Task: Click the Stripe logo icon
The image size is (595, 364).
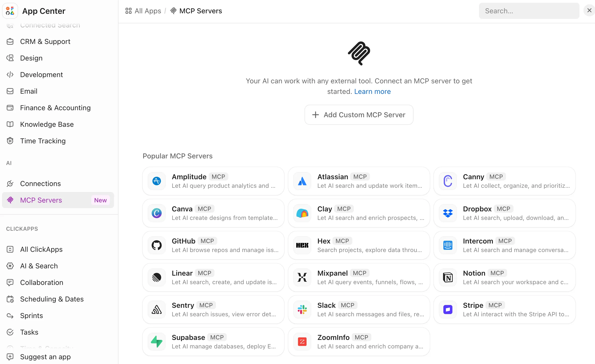Action: click(448, 310)
